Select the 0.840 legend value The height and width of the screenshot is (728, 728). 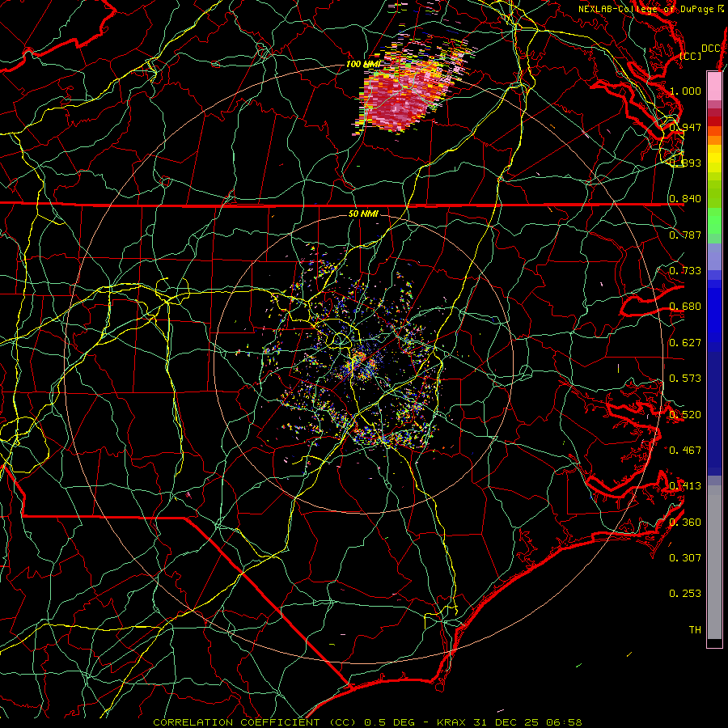685,199
